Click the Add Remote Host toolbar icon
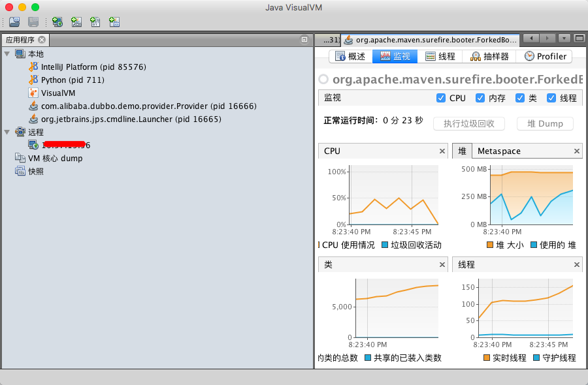Screen dimensions: 588x385 (57, 22)
